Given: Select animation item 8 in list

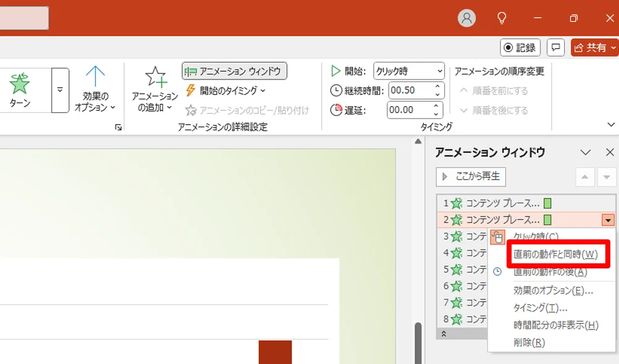Looking at the screenshot, I should [463, 319].
